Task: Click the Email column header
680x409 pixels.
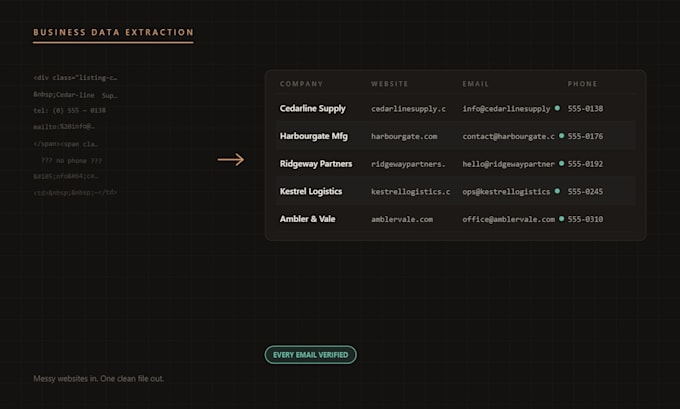Action: click(475, 84)
